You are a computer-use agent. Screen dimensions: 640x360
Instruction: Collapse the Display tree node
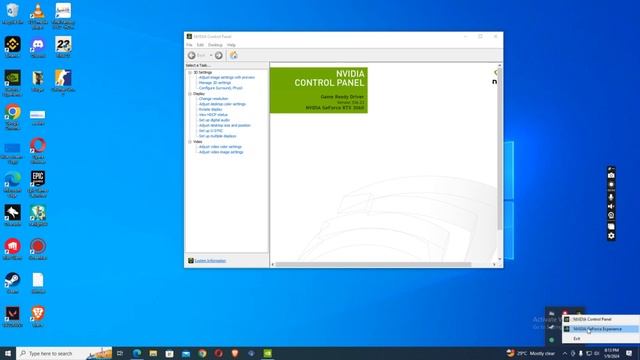(190, 94)
